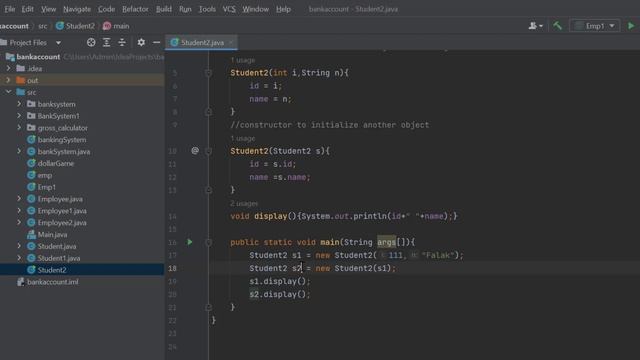Click the main method breadcrumb
This screenshot has width=640, height=360.
pyautogui.click(x=116, y=26)
